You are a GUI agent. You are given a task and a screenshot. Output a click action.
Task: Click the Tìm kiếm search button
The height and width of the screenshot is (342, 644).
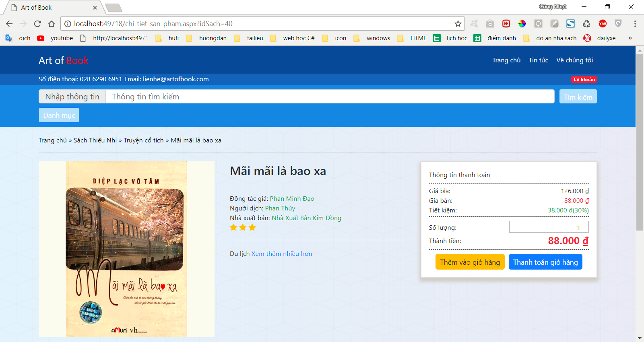click(578, 97)
